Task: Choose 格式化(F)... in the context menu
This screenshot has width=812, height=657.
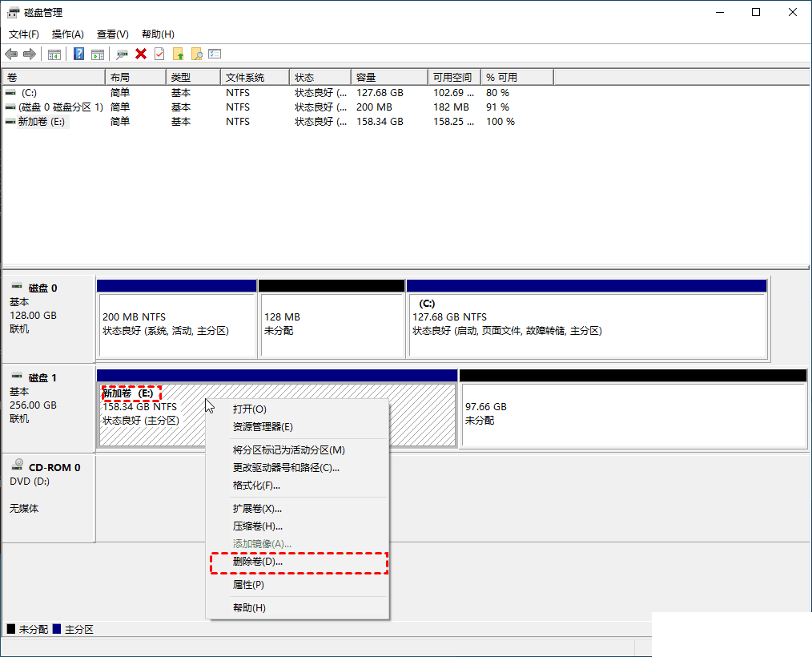Action: click(x=297, y=486)
